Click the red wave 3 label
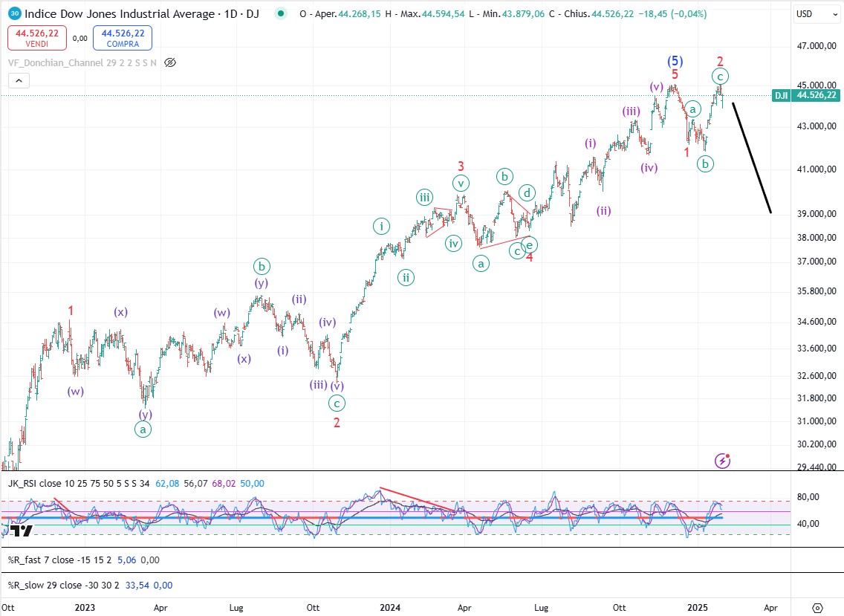The height and width of the screenshot is (616, 844). click(x=461, y=166)
